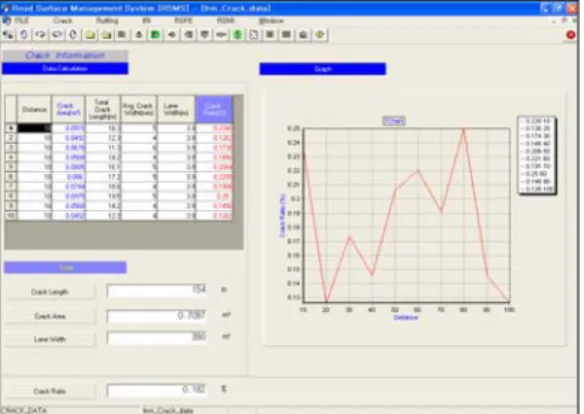Click the Crack Information heading
Screen dimensions: 584x414
tap(65, 55)
